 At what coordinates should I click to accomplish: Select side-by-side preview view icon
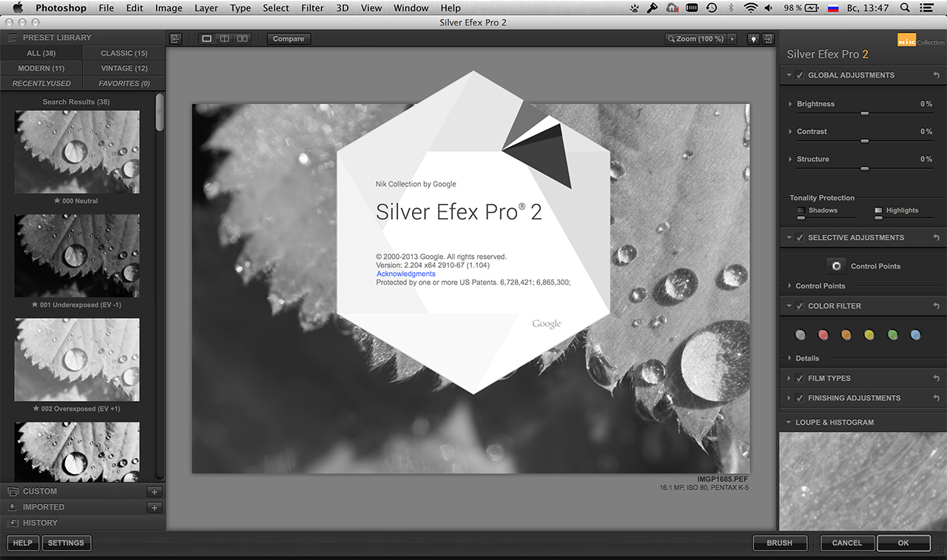[x=243, y=38]
